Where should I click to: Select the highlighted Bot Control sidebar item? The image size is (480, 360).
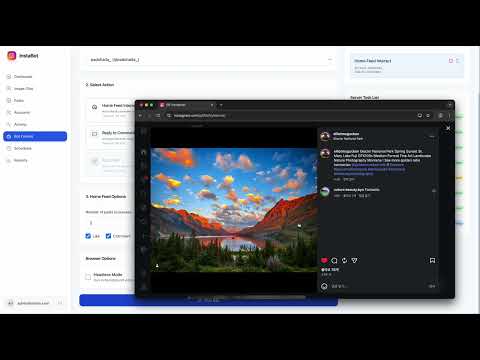click(35, 136)
